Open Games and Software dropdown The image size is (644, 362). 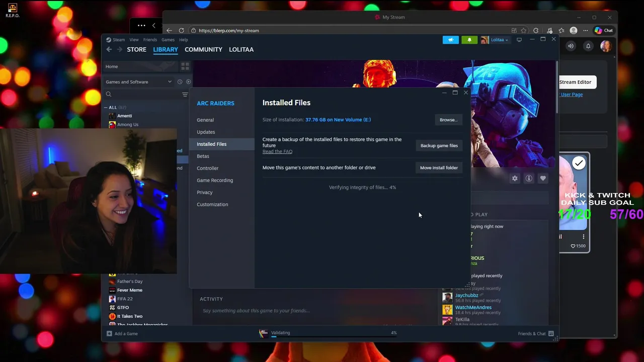click(138, 82)
